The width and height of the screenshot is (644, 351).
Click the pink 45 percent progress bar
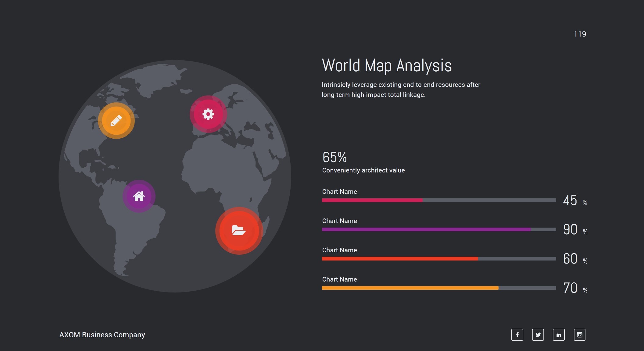tap(372, 200)
